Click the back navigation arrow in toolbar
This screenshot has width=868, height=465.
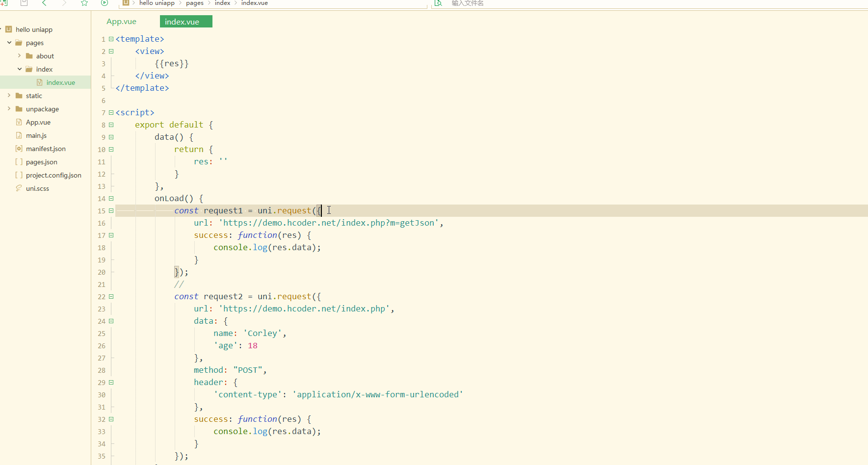click(44, 3)
